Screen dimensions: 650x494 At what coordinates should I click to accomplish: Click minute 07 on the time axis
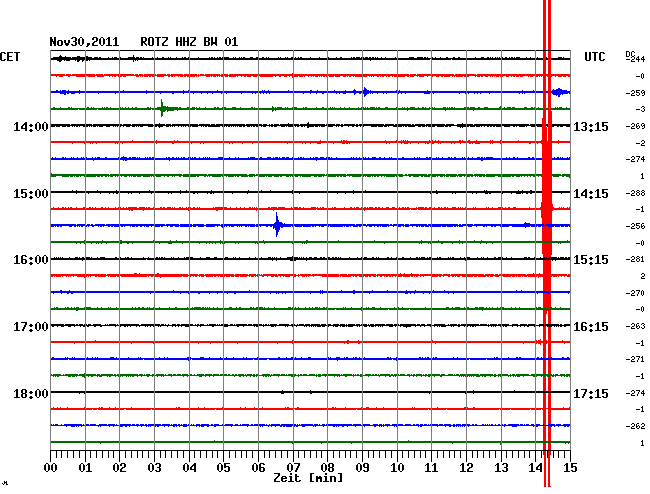pos(293,467)
